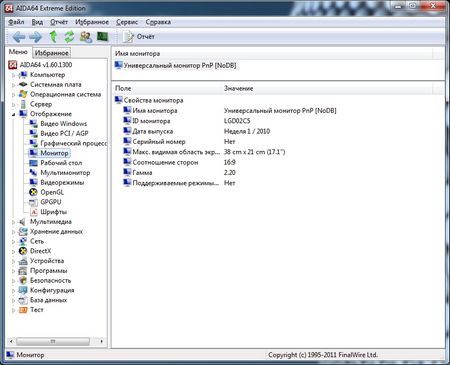This screenshot has width=450, height=365.
Task: Click the Forward navigation arrow
Action: [x=36, y=37]
